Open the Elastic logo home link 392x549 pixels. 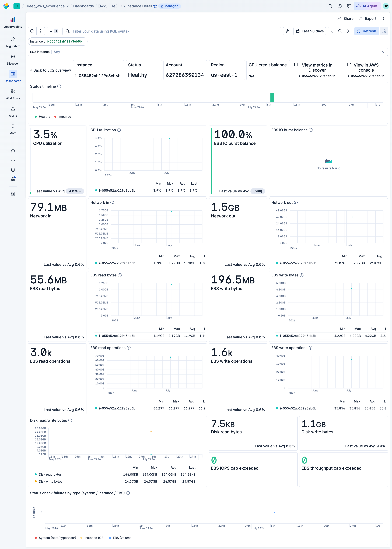[x=6, y=6]
